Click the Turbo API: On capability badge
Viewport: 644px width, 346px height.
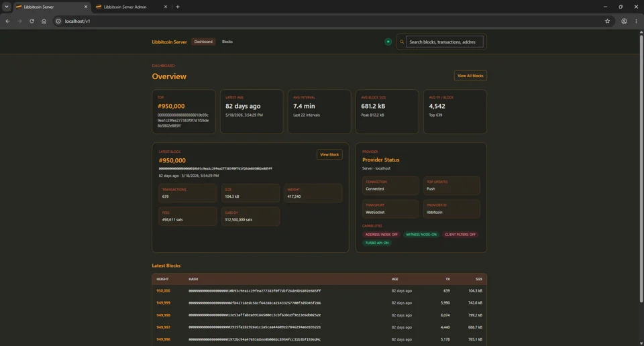(x=376, y=243)
